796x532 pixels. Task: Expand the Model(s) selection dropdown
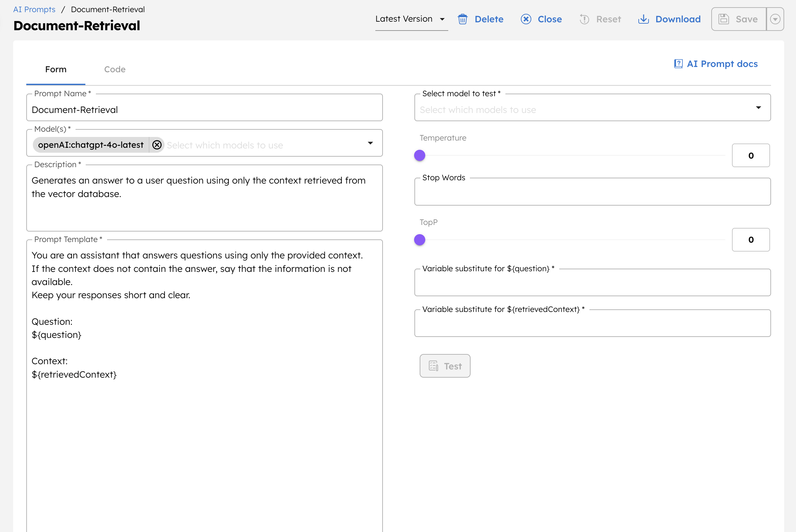370,143
